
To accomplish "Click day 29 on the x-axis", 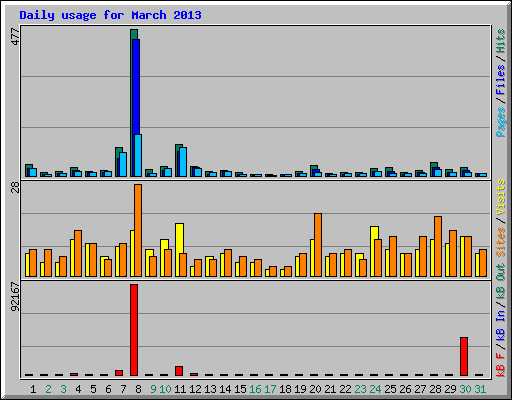I will tap(450, 389).
